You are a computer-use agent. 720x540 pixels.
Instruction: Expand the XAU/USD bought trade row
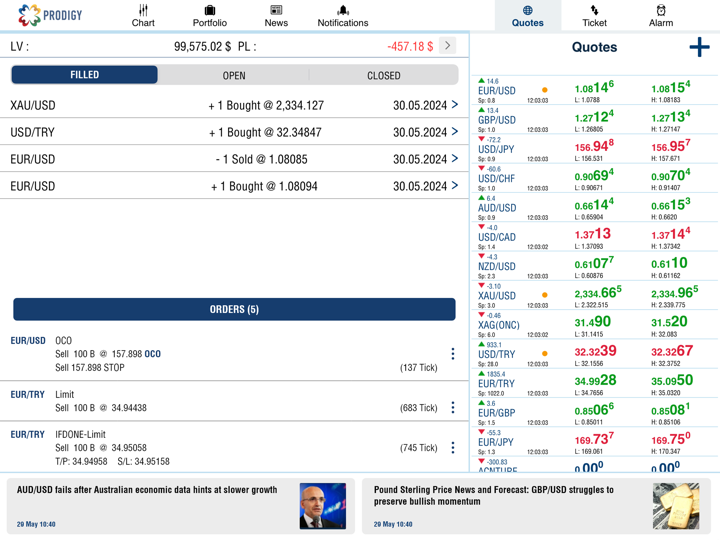tap(455, 105)
